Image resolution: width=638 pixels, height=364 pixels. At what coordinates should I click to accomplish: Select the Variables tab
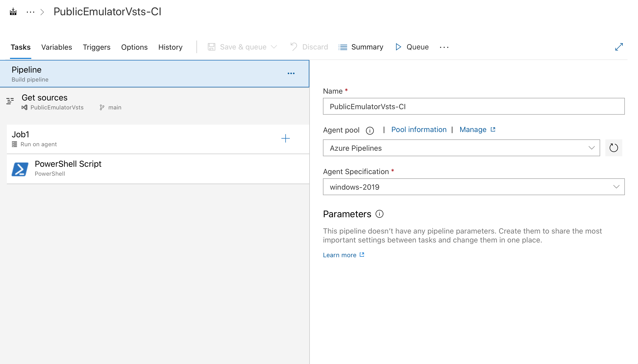click(x=57, y=47)
